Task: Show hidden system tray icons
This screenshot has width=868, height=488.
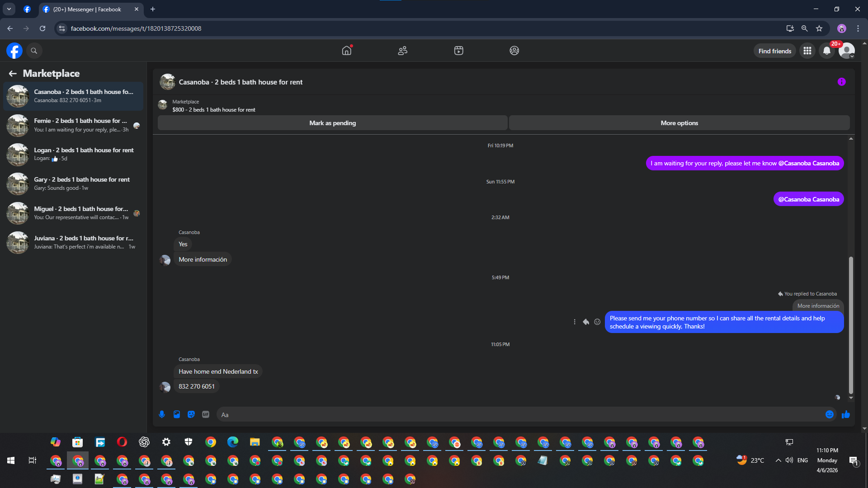Action: click(x=778, y=460)
